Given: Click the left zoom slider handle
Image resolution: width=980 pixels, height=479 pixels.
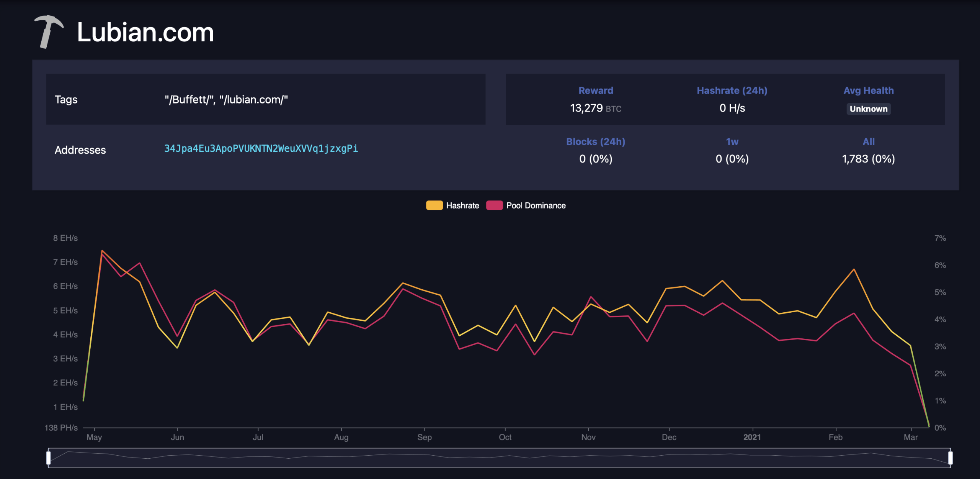Looking at the screenshot, I should click(49, 458).
